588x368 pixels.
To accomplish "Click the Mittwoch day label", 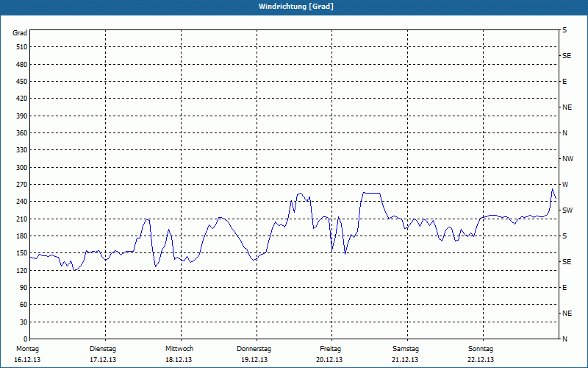I will [179, 349].
